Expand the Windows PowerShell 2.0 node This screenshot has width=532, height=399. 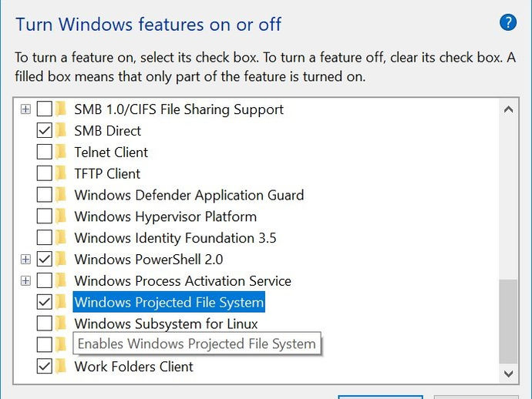pyautogui.click(x=25, y=260)
